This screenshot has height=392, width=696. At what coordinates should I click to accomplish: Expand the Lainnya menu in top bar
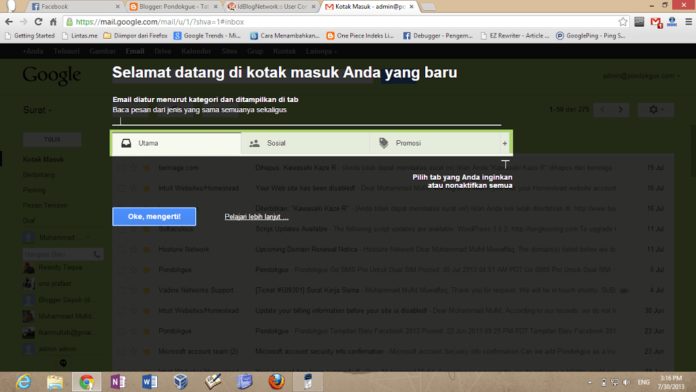click(321, 51)
